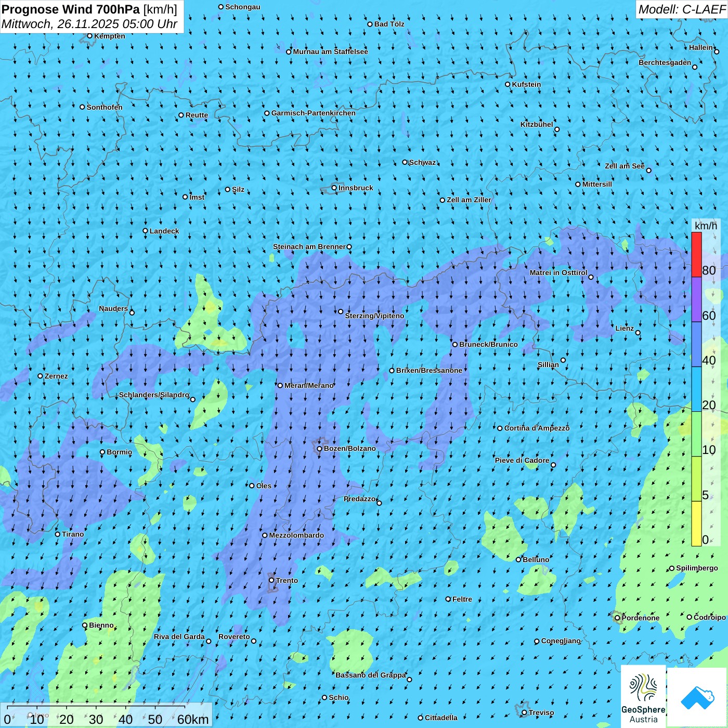Click the 'km/h' legend heading

pos(706,226)
